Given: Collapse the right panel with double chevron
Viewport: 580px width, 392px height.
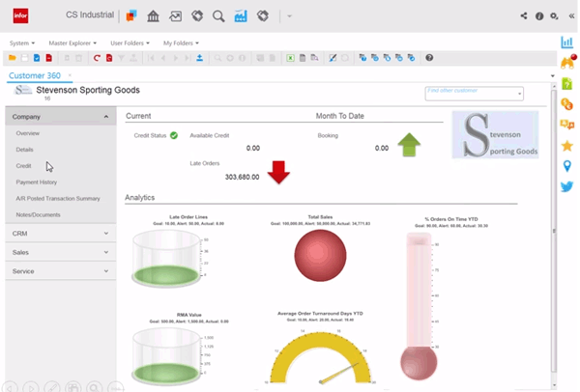Looking at the screenshot, I should click(x=571, y=15).
